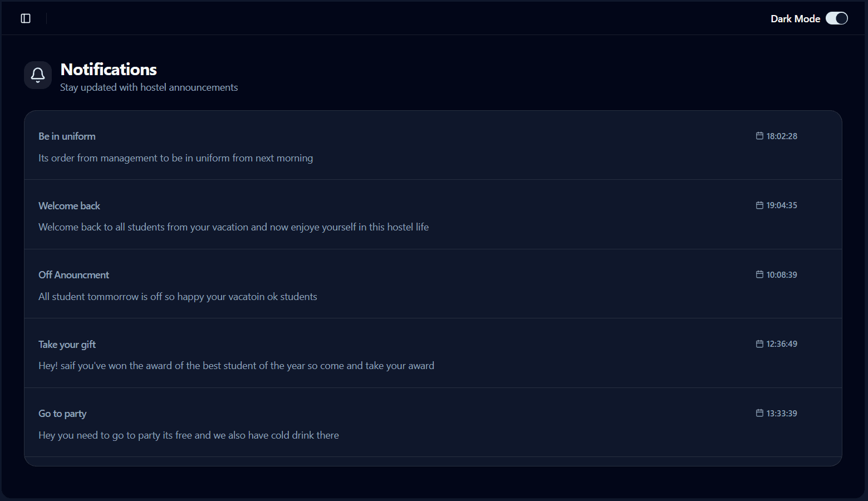Click the notifications bell icon
Viewport: 868px width, 501px height.
[38, 75]
